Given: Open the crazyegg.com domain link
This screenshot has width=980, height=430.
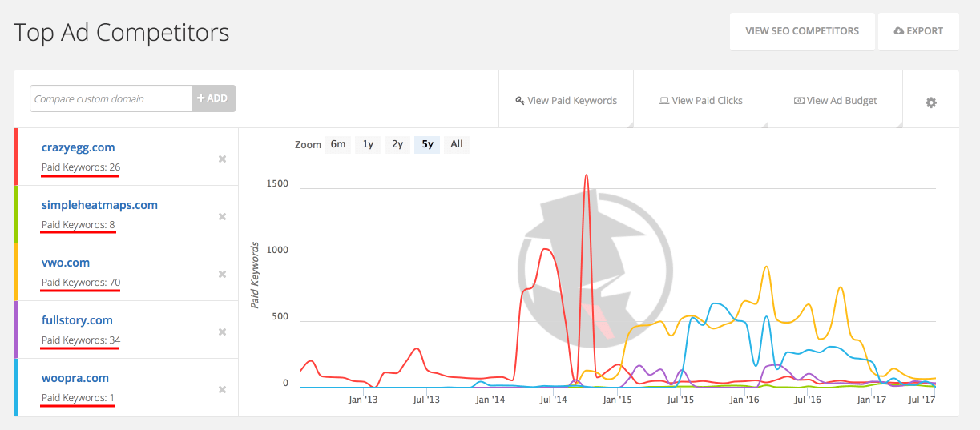Looking at the screenshot, I should click(x=78, y=147).
